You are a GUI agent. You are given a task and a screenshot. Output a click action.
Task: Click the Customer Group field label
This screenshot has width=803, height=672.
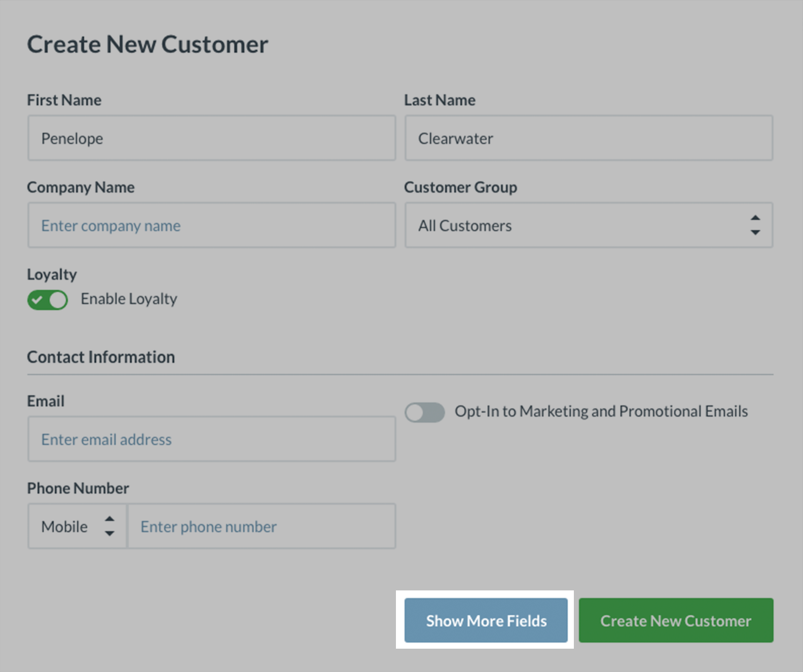click(460, 188)
